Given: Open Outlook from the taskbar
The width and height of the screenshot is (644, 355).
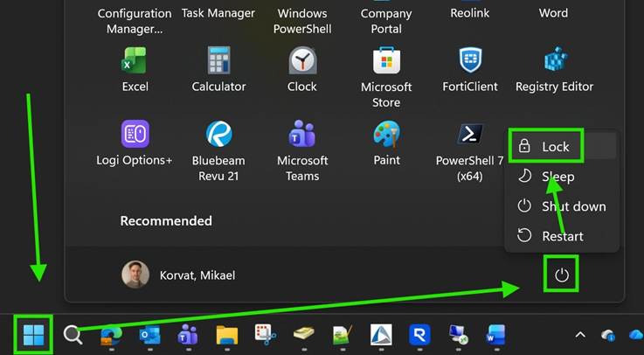Looking at the screenshot, I should tap(149, 335).
